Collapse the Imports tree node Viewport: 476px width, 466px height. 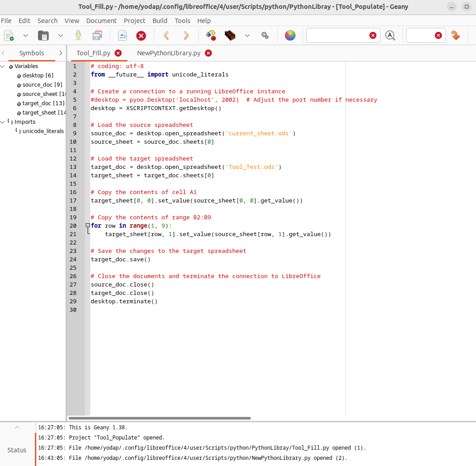point(3,122)
